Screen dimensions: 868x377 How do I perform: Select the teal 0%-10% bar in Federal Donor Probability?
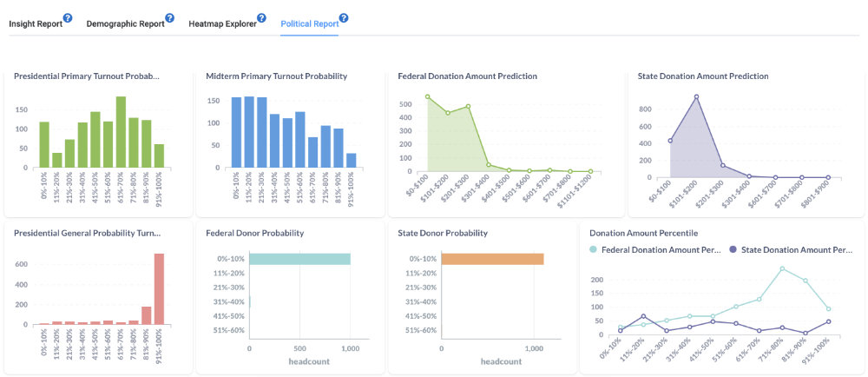coord(299,259)
